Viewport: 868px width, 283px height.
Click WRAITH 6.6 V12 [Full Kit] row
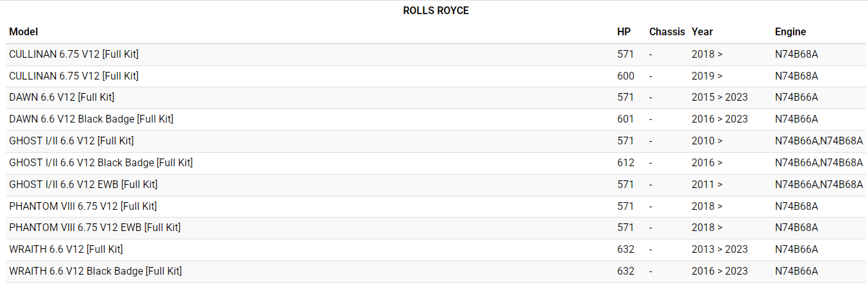(x=66, y=250)
